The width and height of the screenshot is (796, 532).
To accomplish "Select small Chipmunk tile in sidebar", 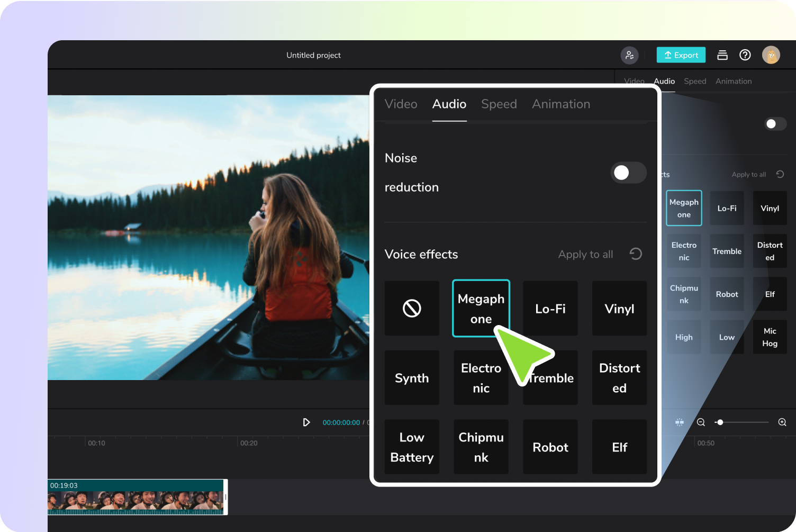I will 684,294.
